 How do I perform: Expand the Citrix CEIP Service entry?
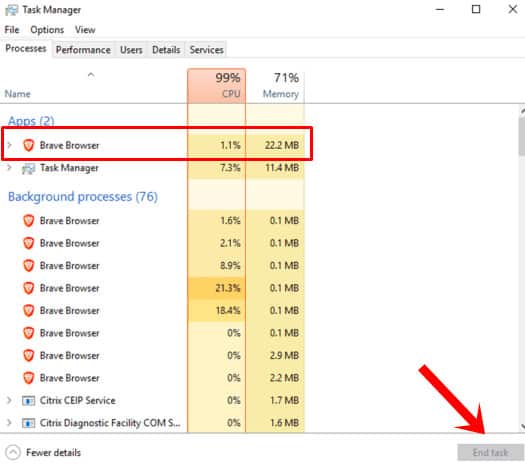9,400
